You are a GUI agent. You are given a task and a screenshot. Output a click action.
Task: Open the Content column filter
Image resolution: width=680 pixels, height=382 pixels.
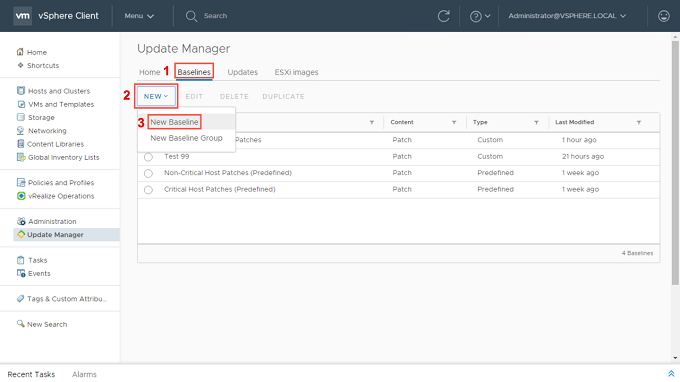[454, 122]
